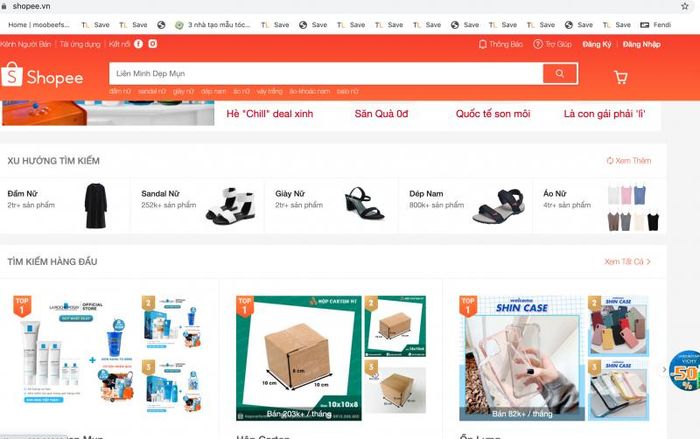Open the Sandal Nữ trending item
The height and width of the screenshot is (439, 700).
click(197, 205)
